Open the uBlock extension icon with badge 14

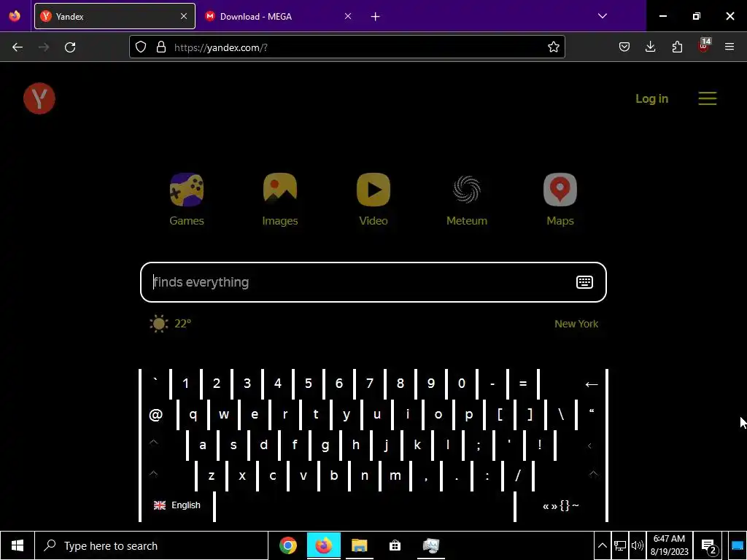click(x=704, y=46)
